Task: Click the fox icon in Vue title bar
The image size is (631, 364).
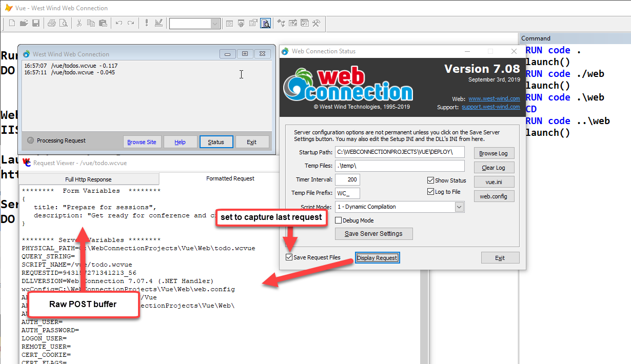Action: point(9,8)
